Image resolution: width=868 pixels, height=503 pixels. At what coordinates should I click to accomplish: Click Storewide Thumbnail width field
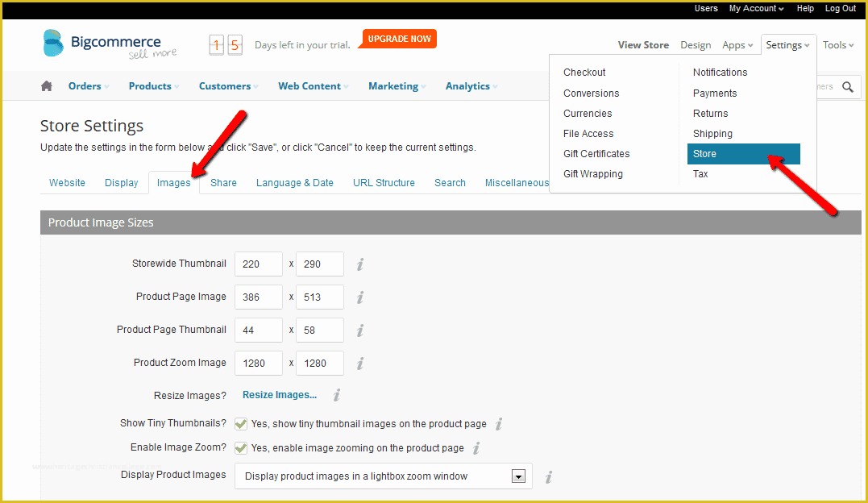pyautogui.click(x=259, y=264)
